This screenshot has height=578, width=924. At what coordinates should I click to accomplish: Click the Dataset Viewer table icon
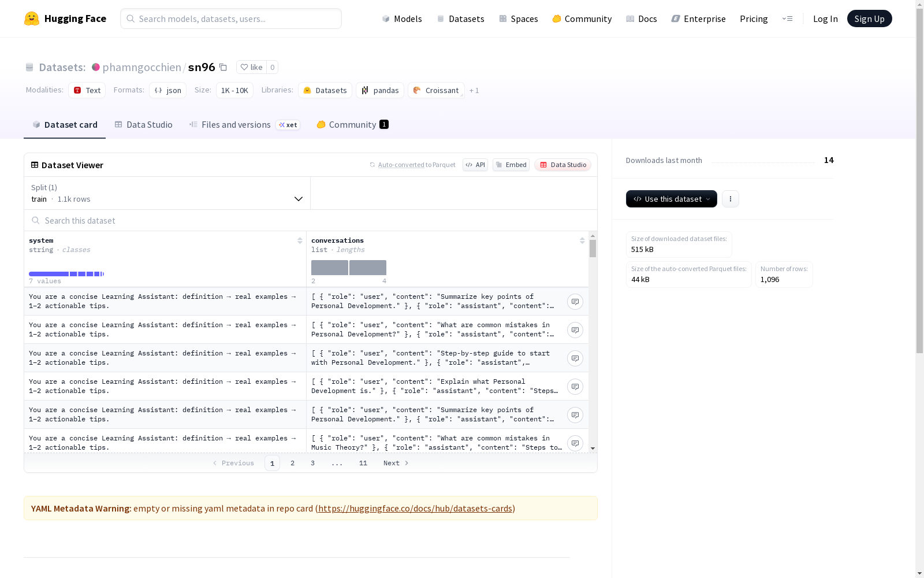(x=35, y=165)
